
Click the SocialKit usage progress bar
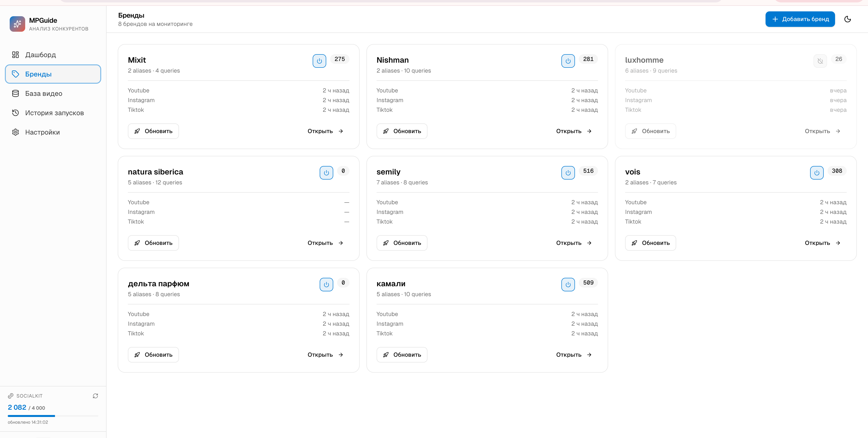[53, 416]
